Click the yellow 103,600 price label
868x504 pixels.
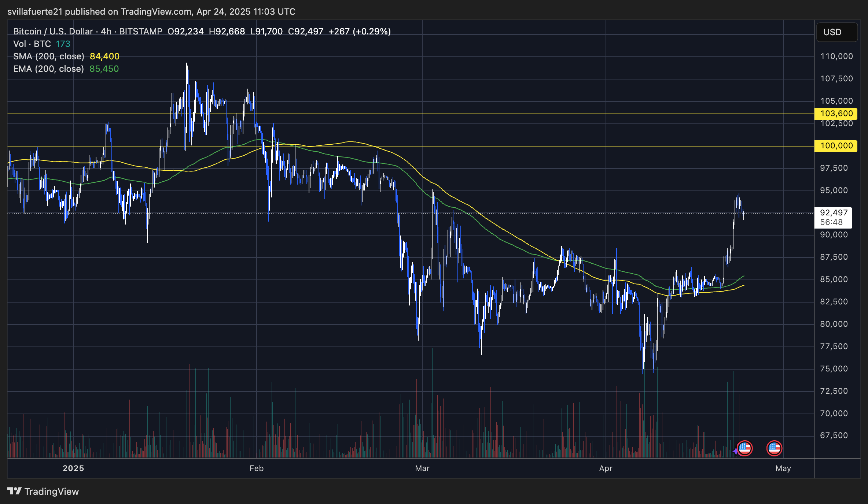(836, 114)
